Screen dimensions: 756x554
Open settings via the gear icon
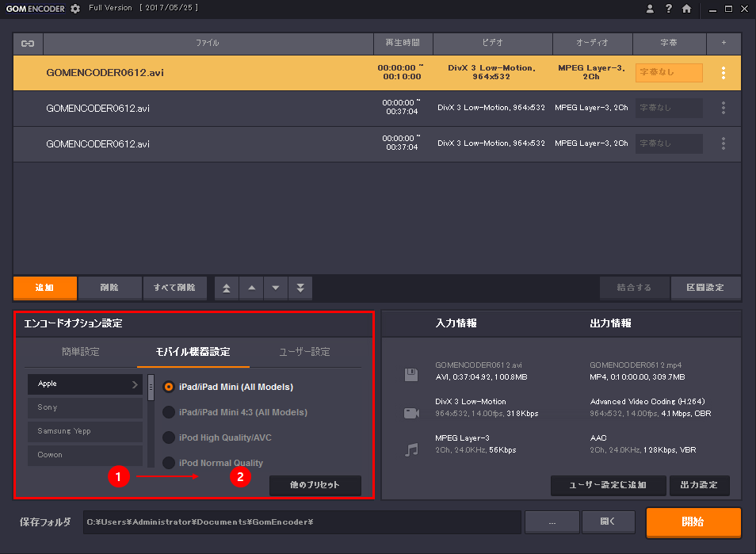[x=75, y=9]
